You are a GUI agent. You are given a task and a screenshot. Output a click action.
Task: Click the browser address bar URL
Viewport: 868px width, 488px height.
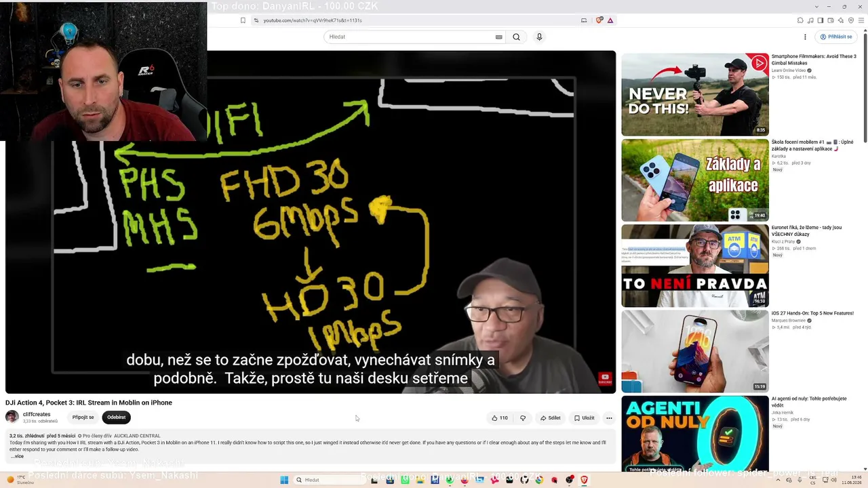click(x=313, y=20)
